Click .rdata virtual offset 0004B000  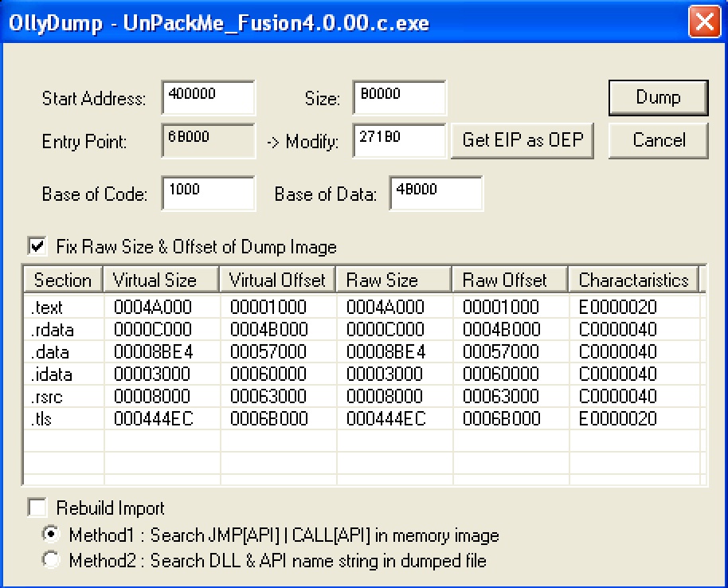coord(269,329)
